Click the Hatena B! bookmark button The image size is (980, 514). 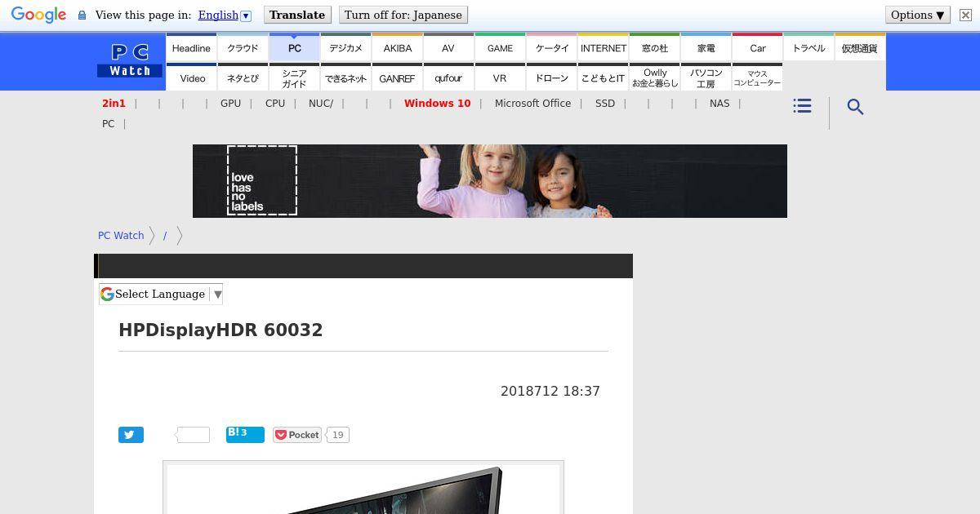coord(245,435)
